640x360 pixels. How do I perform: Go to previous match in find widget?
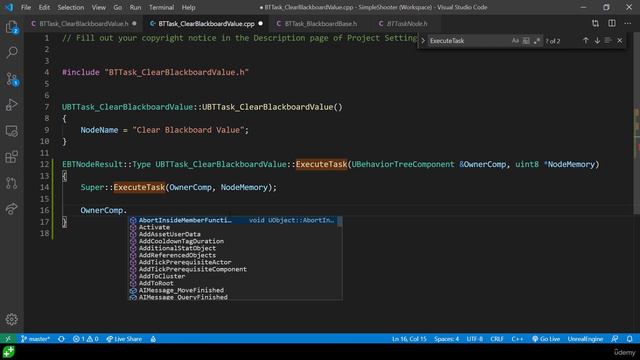(586, 41)
